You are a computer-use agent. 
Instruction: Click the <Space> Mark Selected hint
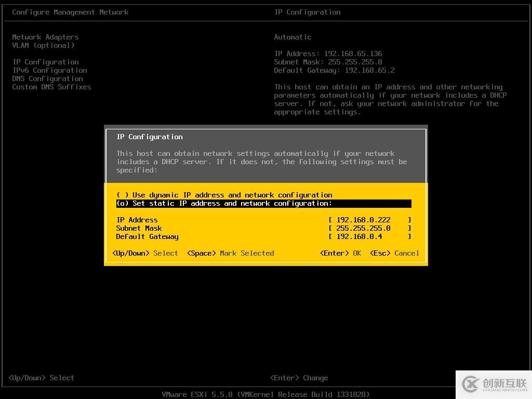coord(230,253)
